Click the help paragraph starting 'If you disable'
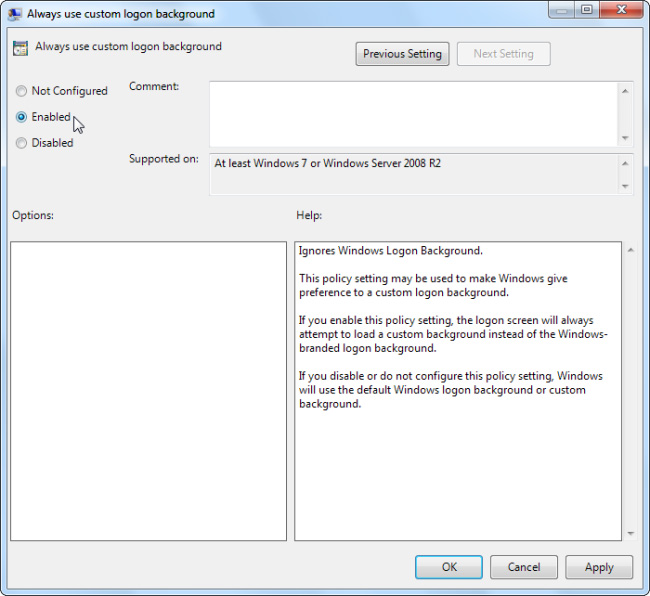 451,390
